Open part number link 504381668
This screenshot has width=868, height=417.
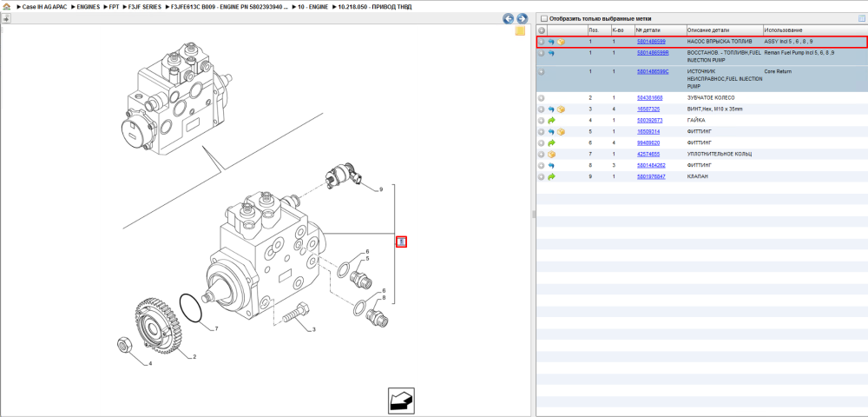(649, 98)
